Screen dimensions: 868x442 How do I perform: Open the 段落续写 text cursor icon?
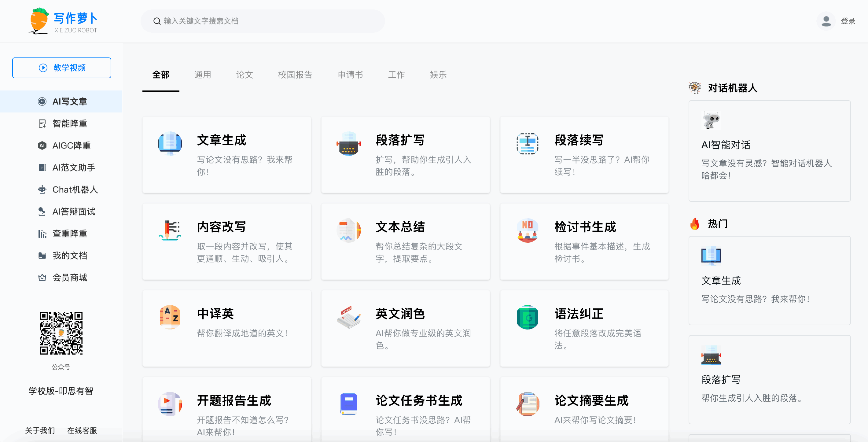pyautogui.click(x=527, y=144)
